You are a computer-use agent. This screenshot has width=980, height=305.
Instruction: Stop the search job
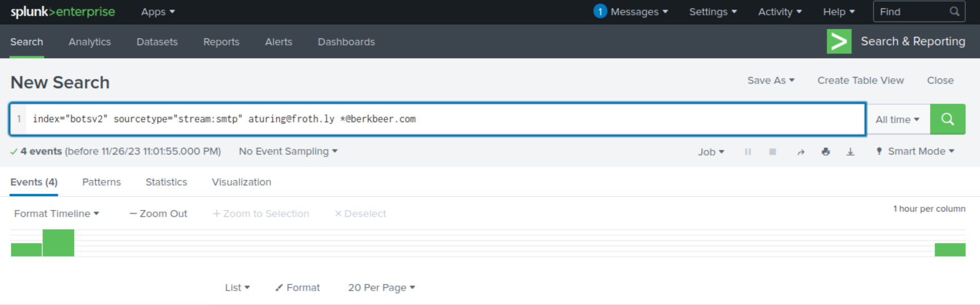pyautogui.click(x=772, y=151)
